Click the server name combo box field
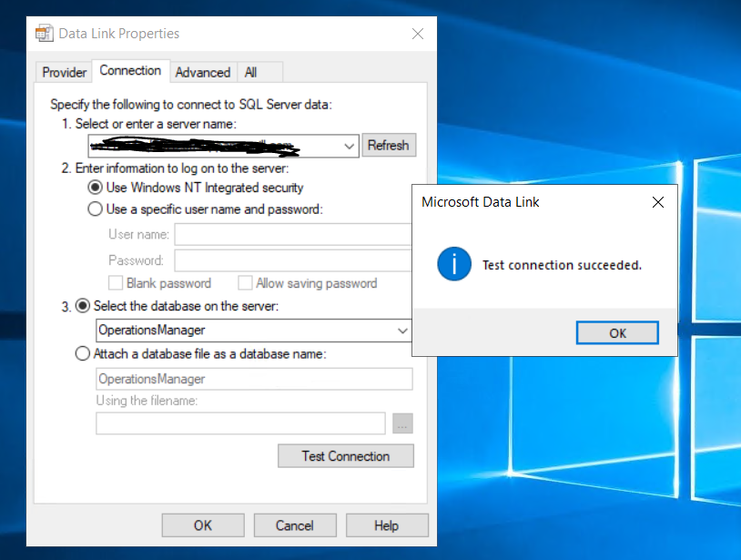This screenshot has height=560, width=741. coord(224,146)
